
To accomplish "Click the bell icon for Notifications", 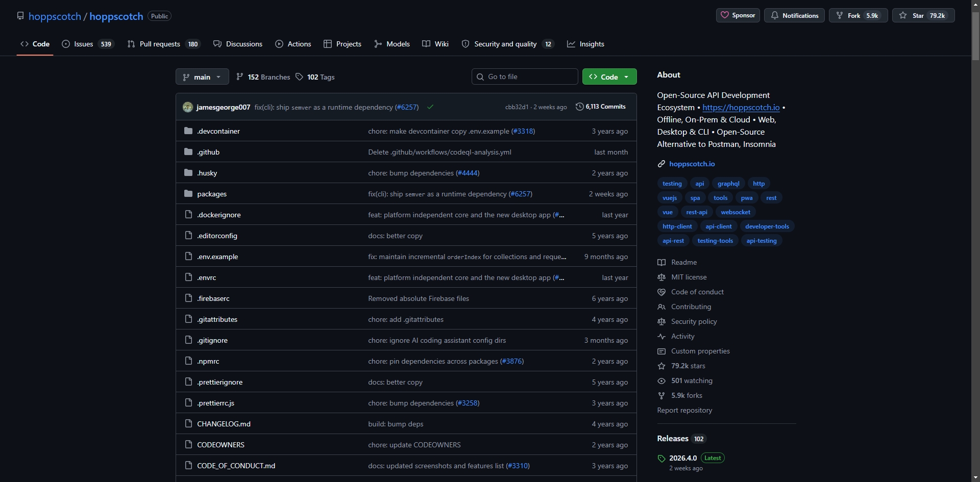I will point(774,15).
